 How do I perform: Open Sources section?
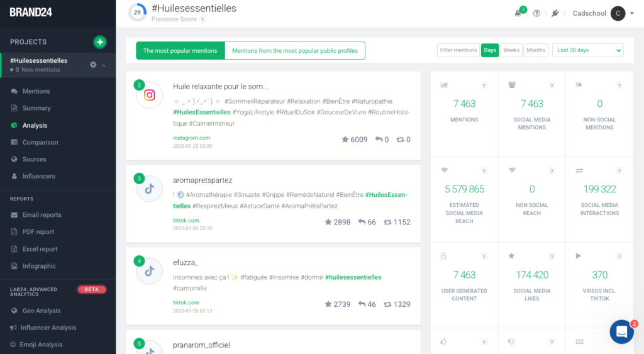(34, 159)
